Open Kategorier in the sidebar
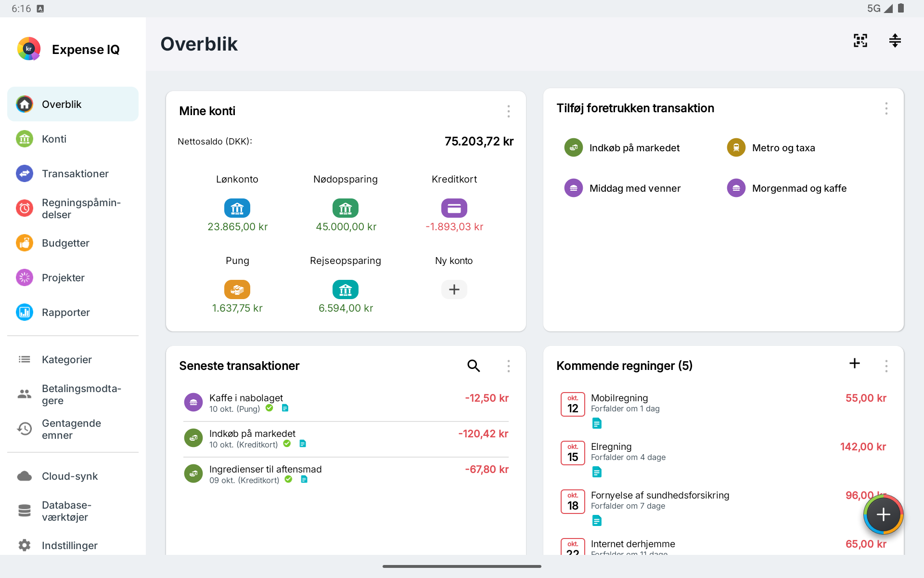924x578 pixels. (x=73, y=359)
